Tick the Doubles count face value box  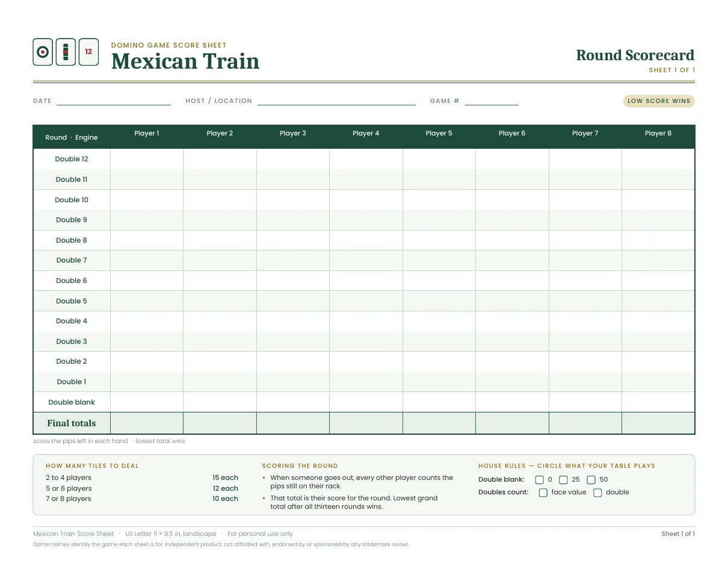[543, 493]
